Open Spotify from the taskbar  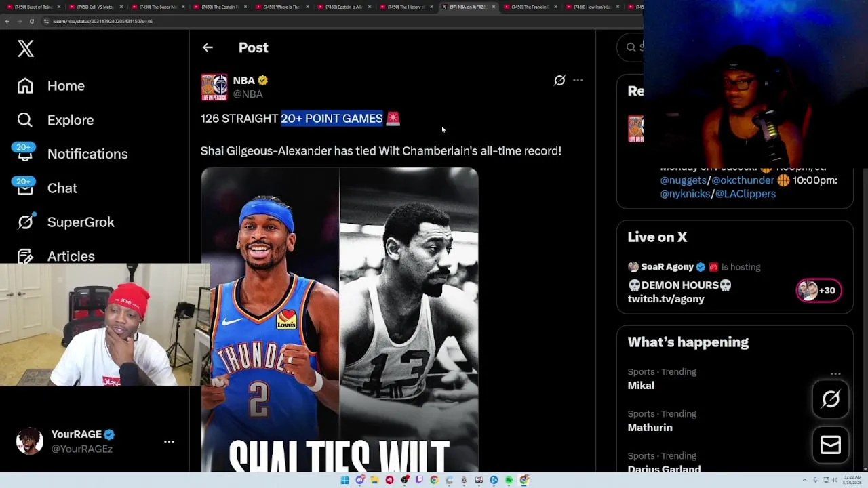tap(509, 480)
